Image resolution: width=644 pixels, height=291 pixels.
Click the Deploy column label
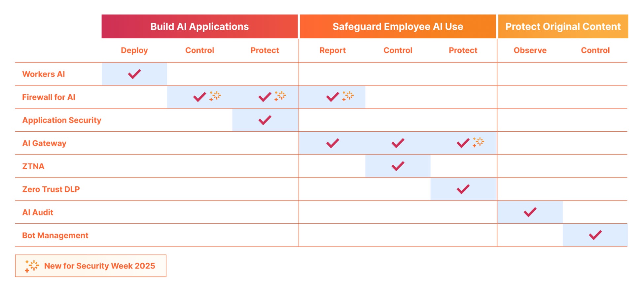[x=134, y=50]
